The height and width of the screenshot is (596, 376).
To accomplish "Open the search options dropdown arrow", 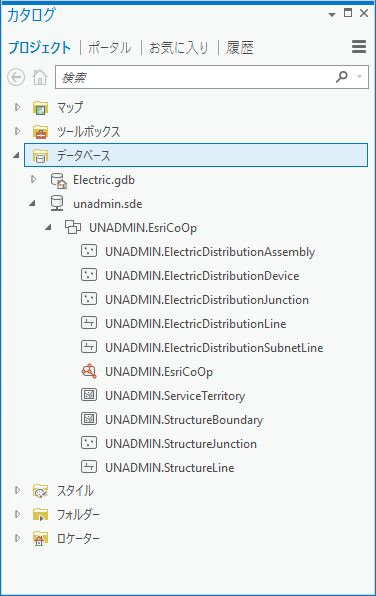I will (x=359, y=77).
